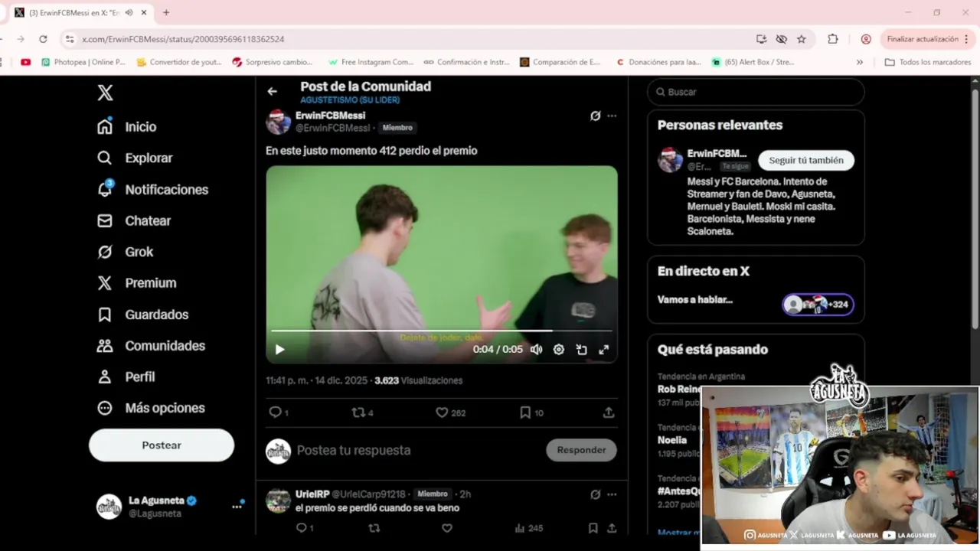Expand video to fullscreen
Image resolution: width=980 pixels, height=551 pixels.
tap(603, 350)
